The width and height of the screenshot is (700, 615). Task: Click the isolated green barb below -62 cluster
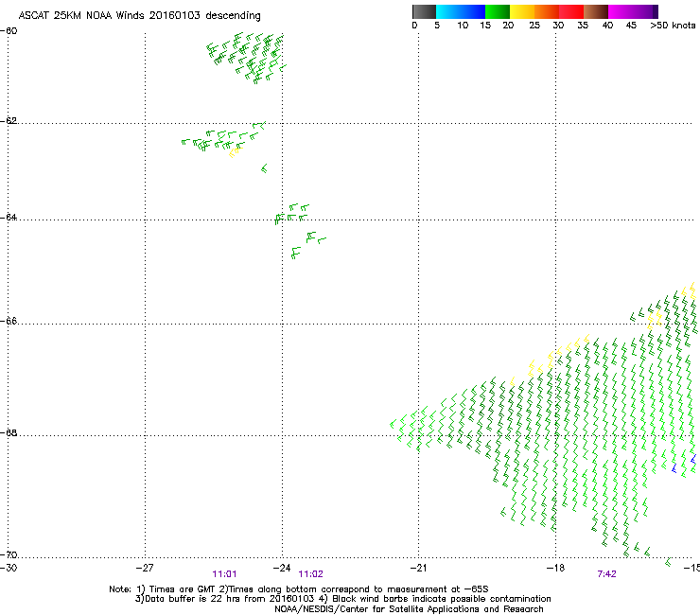tap(264, 168)
